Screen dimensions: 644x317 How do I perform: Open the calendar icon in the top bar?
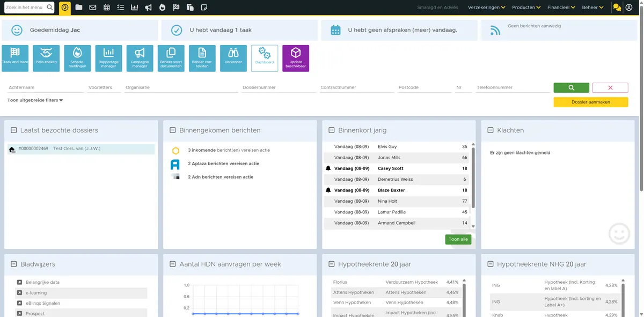tap(107, 8)
